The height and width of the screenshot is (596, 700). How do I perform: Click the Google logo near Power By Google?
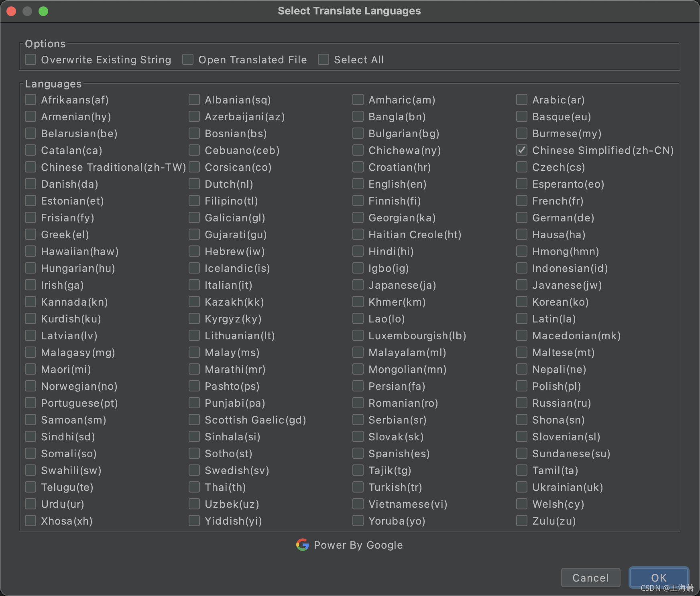coord(302,545)
